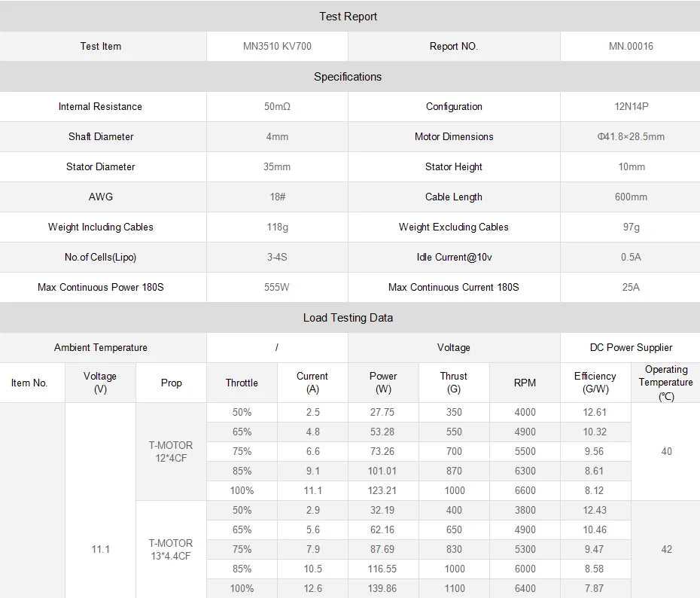The height and width of the screenshot is (598, 700).
Task: Select the T-MOTOR 13*4.4CF prop cell
Action: (171, 549)
